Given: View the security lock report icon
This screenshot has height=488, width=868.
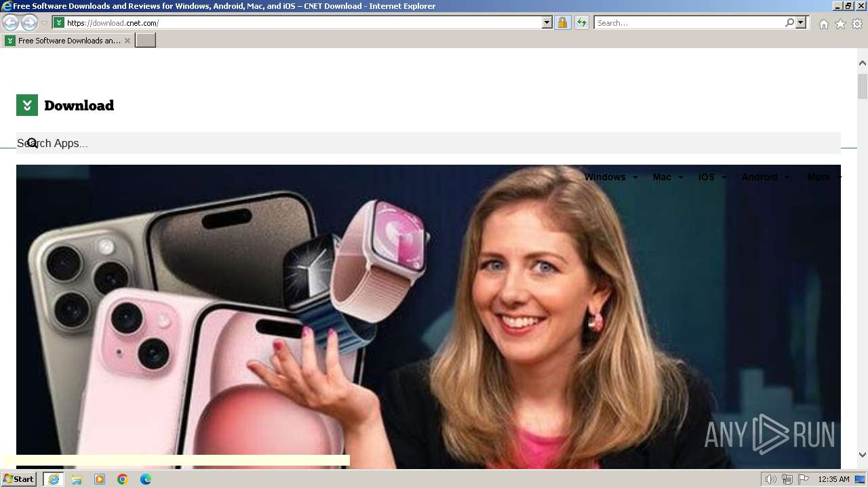Looking at the screenshot, I should pos(562,23).
